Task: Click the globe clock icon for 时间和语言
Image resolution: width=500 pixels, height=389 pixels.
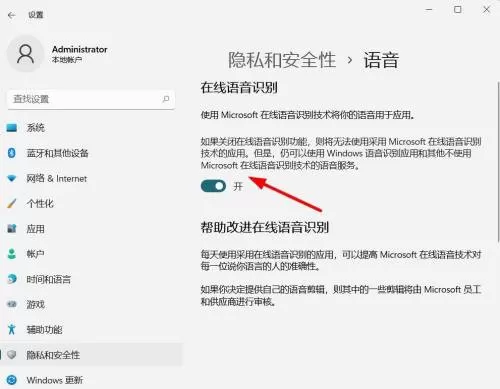Action: [12, 279]
